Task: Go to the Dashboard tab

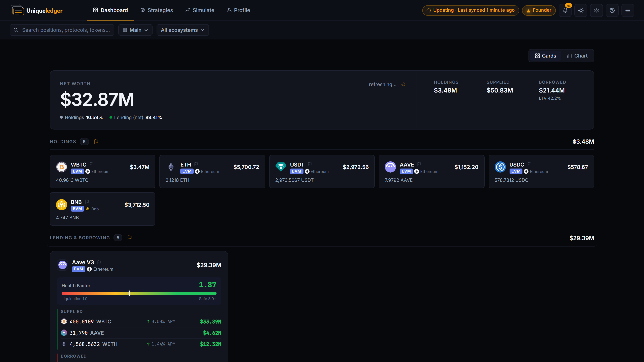Action: [x=110, y=10]
